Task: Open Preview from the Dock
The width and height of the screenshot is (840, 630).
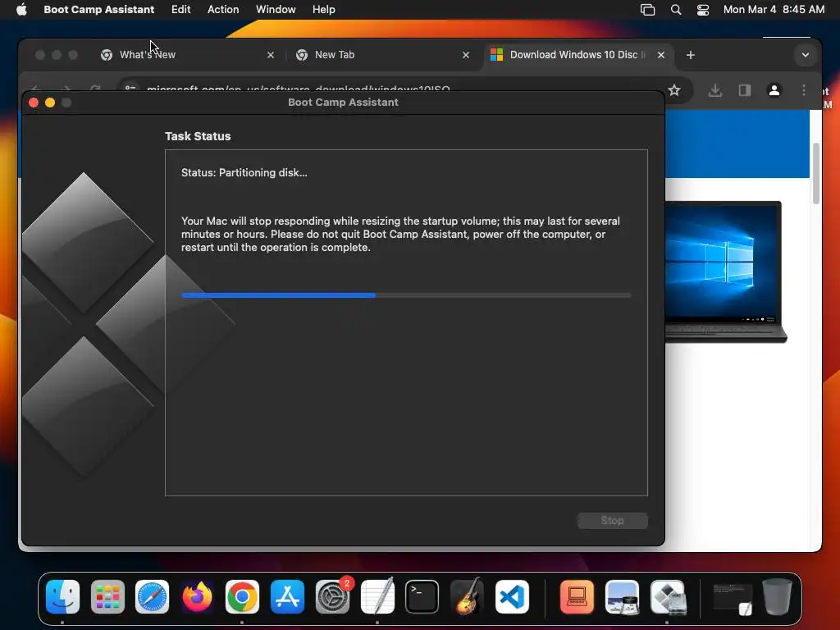Action: (x=622, y=596)
